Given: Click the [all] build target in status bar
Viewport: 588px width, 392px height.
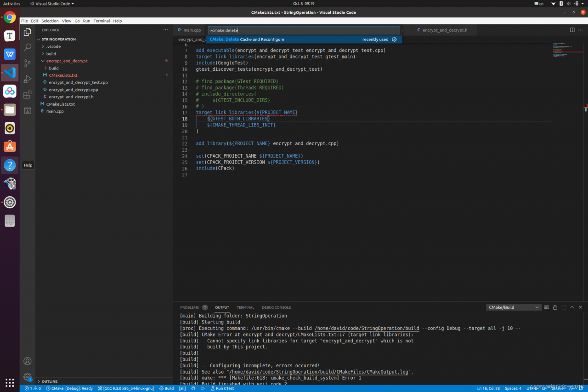Looking at the screenshot, I should tap(182, 388).
